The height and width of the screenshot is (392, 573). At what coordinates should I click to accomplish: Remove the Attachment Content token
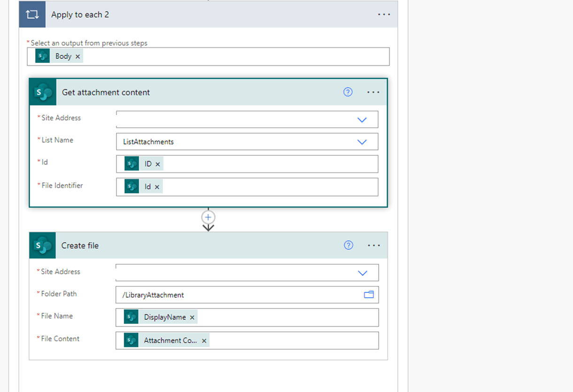pos(204,341)
